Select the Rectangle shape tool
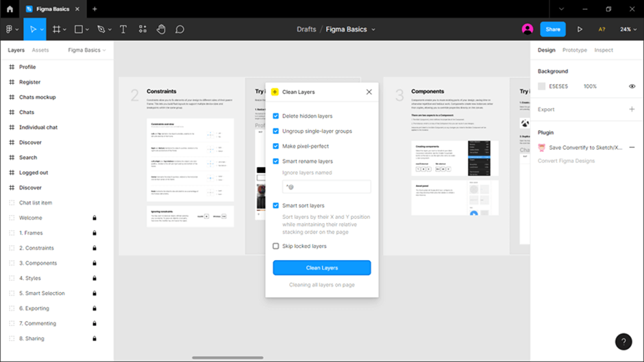 pyautogui.click(x=79, y=29)
